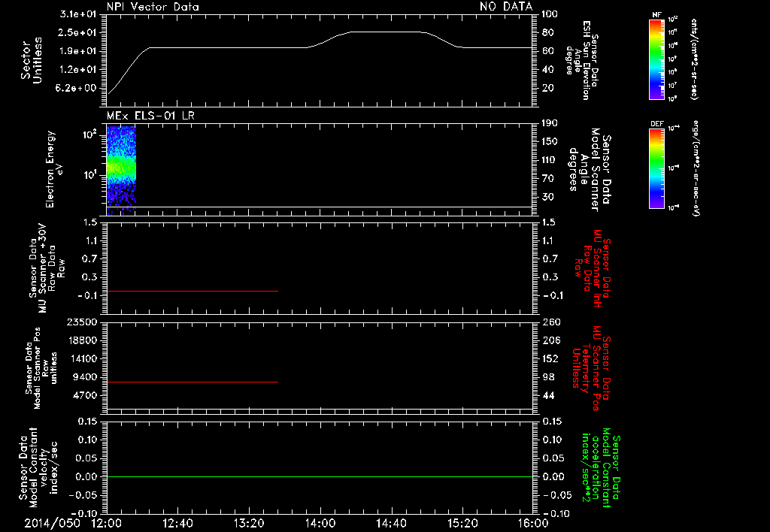Click the "1.2e+01" tick value
The width and height of the screenshot is (770, 532).
(78, 70)
